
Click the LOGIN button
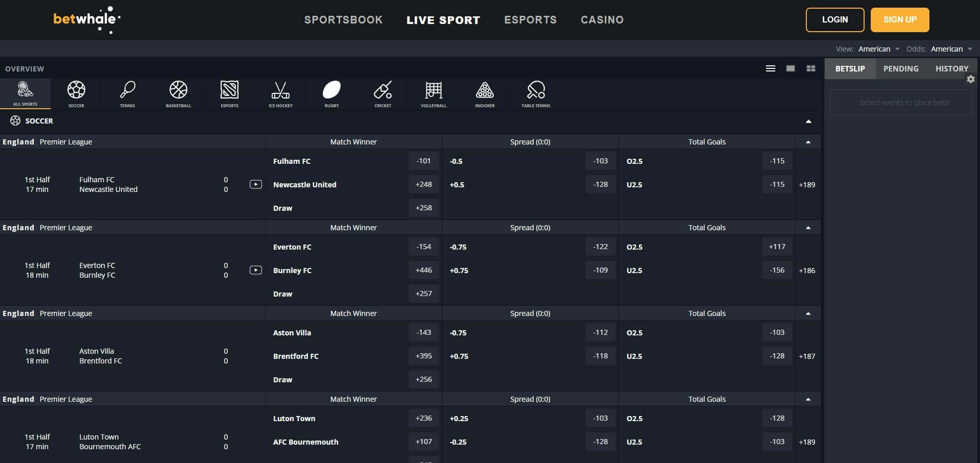pos(834,19)
